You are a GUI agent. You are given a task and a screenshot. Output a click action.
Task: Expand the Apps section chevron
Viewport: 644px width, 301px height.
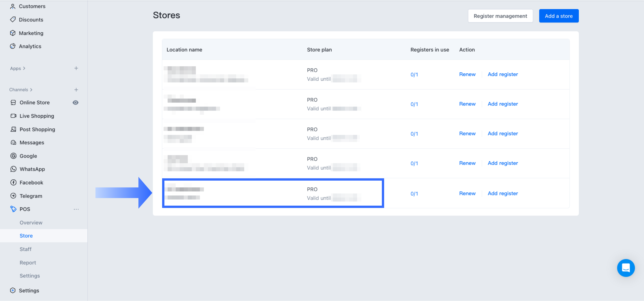click(x=24, y=68)
